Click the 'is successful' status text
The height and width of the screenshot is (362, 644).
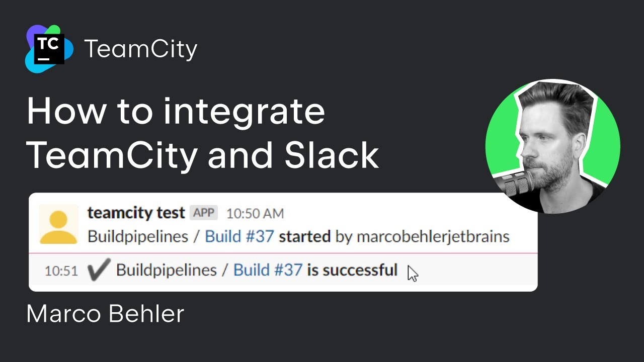coord(352,270)
